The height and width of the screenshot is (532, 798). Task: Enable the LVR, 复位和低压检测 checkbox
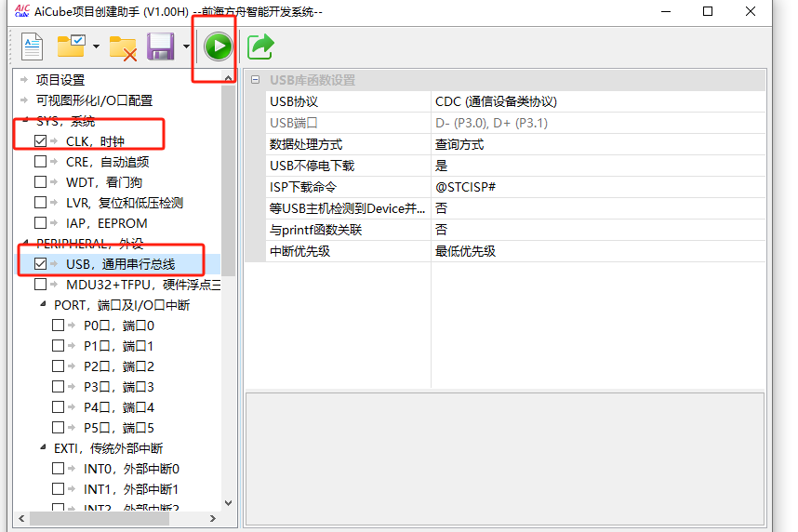click(x=41, y=202)
